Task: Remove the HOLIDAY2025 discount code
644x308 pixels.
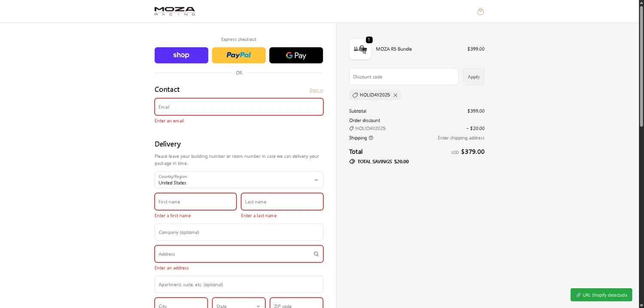Action: point(395,95)
